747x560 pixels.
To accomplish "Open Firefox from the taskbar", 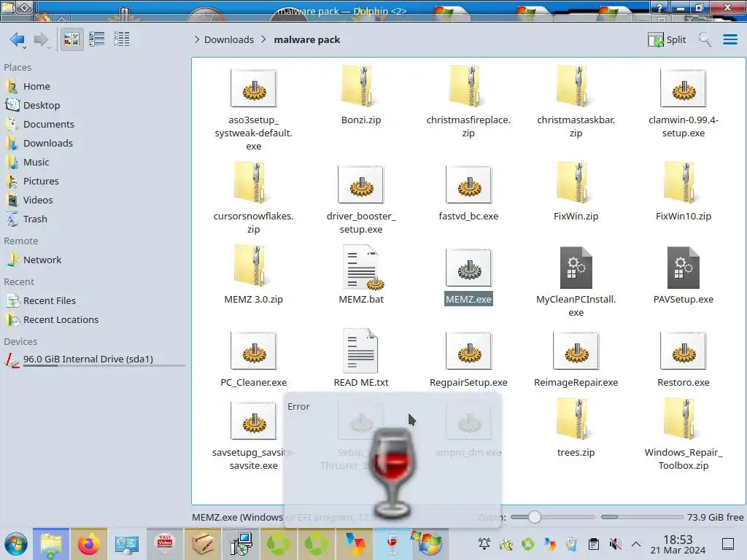I will (88, 544).
